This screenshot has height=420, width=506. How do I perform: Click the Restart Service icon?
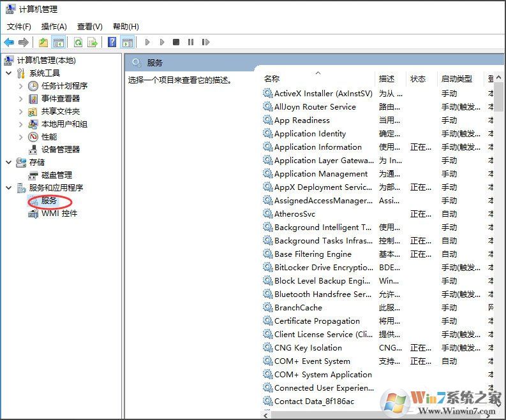click(x=205, y=42)
